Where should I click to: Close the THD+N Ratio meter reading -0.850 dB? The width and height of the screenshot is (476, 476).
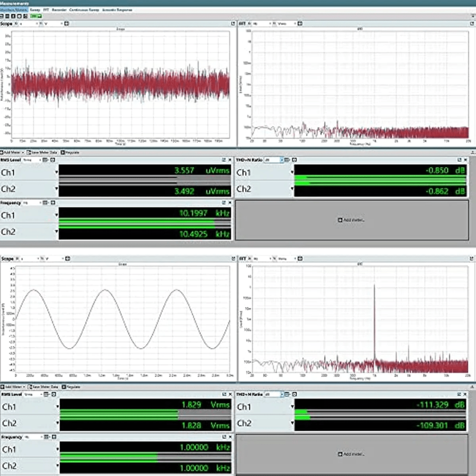[x=466, y=160]
